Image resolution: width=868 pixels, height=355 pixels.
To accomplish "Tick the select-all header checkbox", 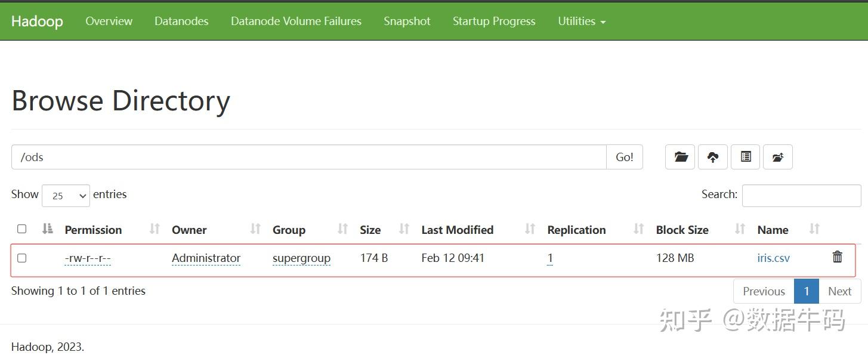I will point(22,229).
